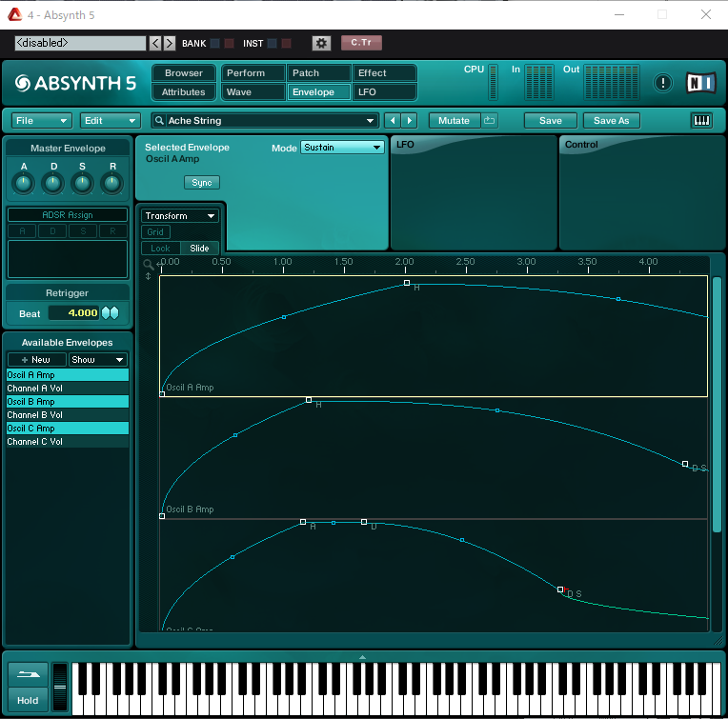Click the vertical zoom arrows icon

[148, 276]
